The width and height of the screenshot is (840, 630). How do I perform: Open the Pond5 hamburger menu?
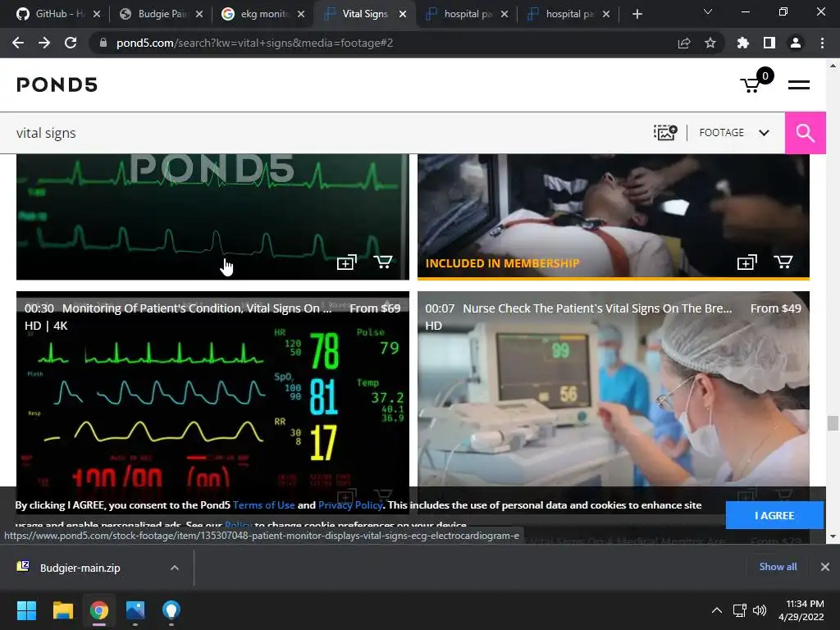pos(798,84)
